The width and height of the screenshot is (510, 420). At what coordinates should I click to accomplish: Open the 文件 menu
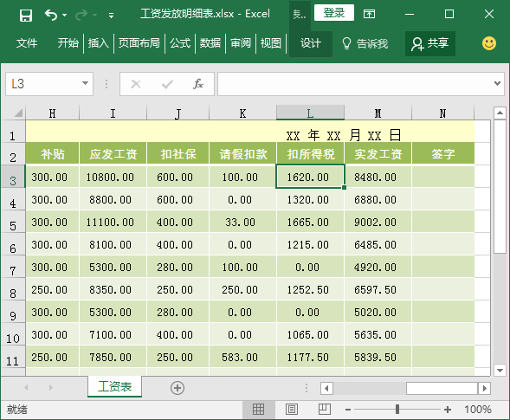point(27,43)
